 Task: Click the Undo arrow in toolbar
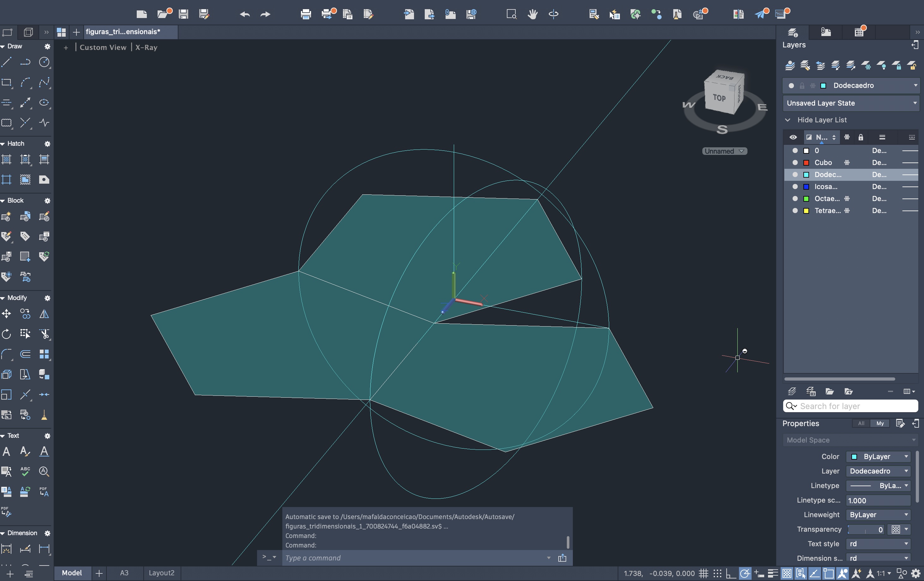pyautogui.click(x=245, y=15)
